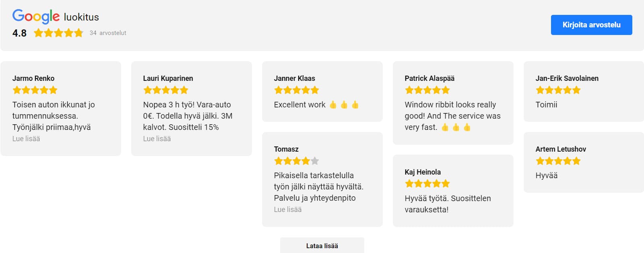Open the 34 arvostelut link

pos(107,33)
